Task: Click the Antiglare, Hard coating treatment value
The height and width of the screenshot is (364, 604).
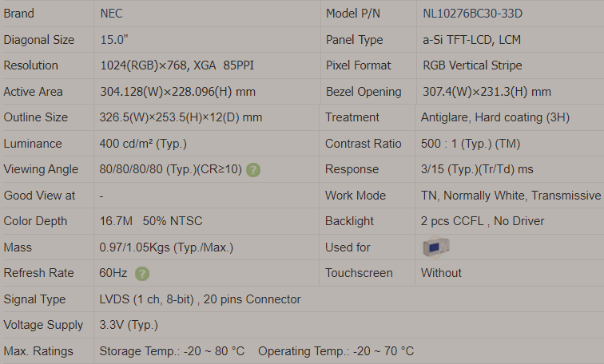Action: point(495,117)
